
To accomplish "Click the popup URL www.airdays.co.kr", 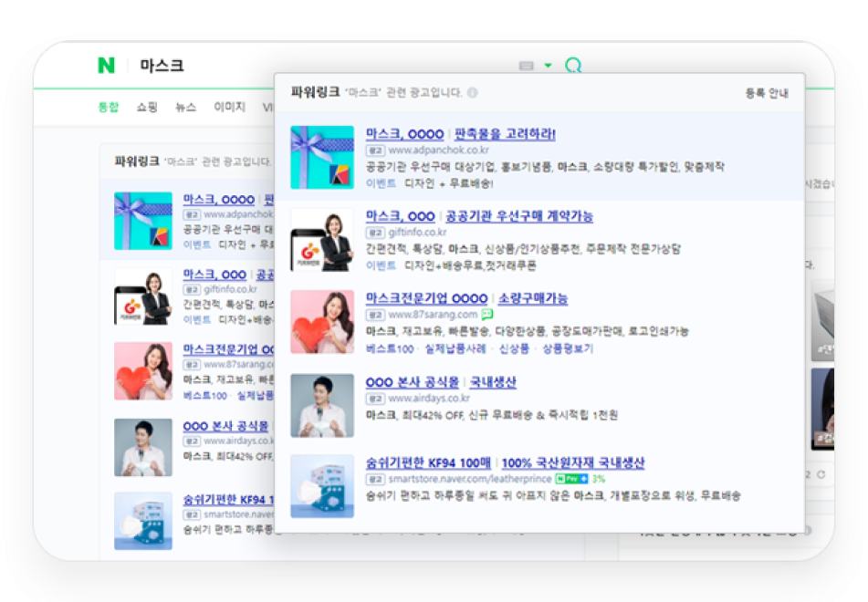I will (429, 398).
